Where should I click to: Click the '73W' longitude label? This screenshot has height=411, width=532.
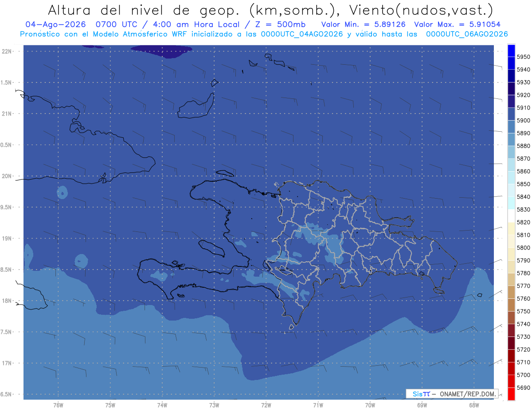214,405
